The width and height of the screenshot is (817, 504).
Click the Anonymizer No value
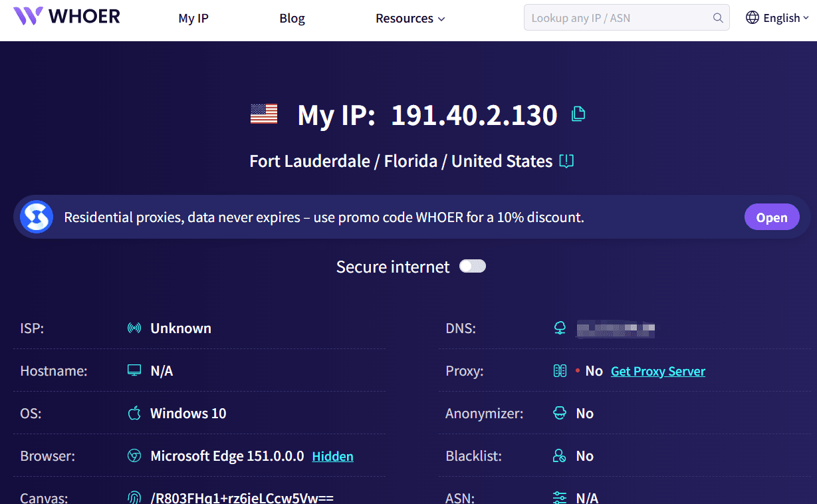[x=585, y=413]
